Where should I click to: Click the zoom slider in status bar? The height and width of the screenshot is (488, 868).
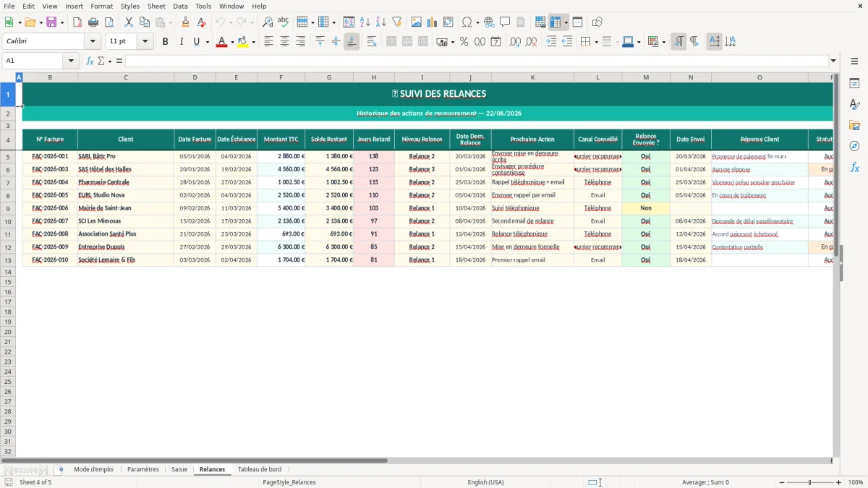[x=809, y=482]
